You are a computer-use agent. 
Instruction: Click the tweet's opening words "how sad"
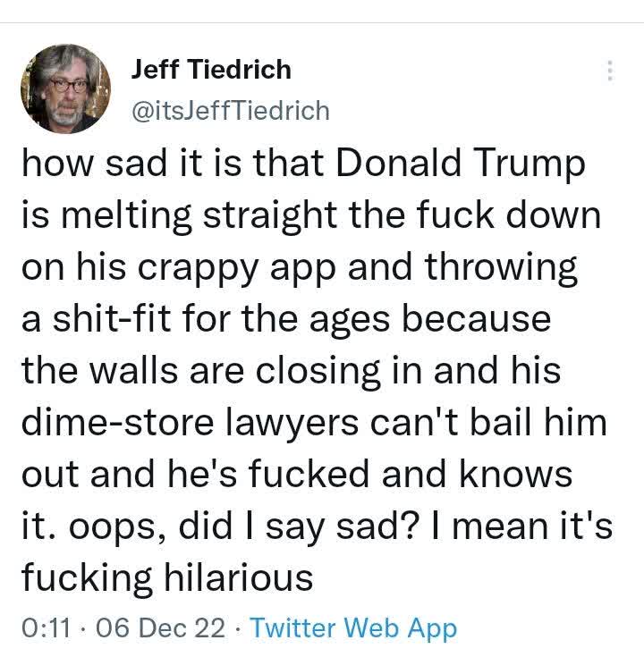95,163
